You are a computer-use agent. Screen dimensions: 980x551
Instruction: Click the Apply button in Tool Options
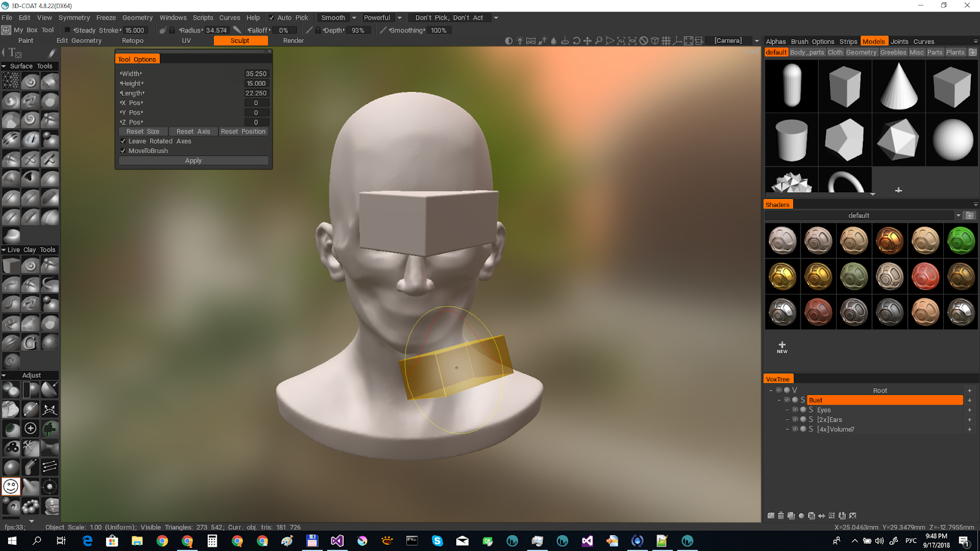[x=194, y=160]
